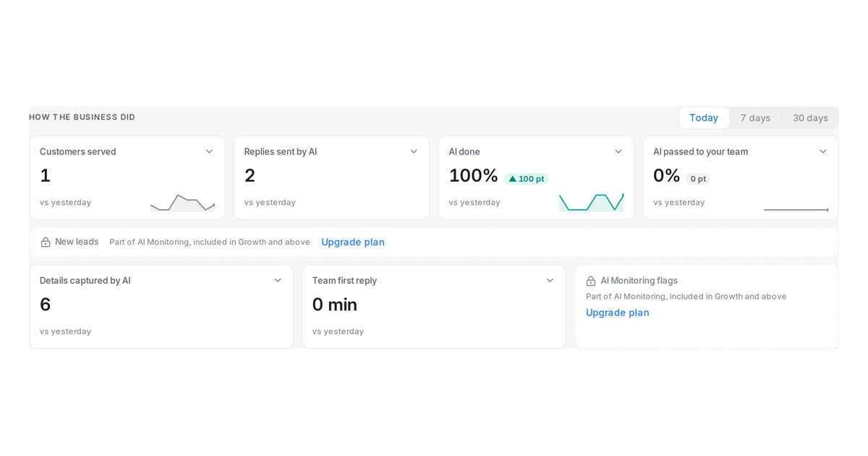
Task: Click the 100% AI done value
Action: [x=474, y=175]
